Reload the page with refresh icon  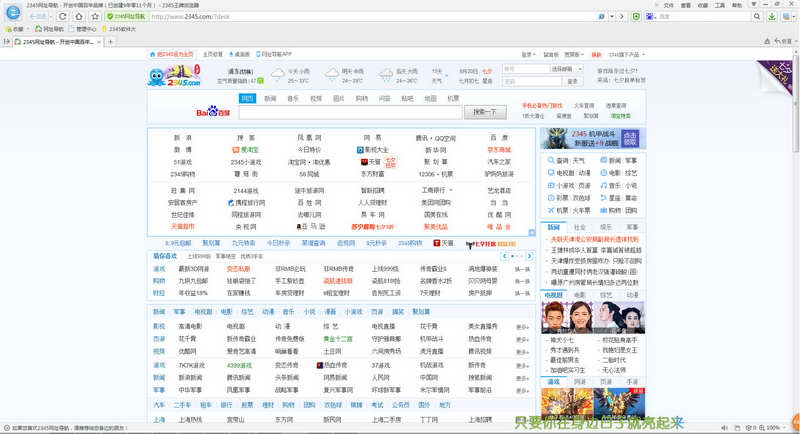(63, 16)
